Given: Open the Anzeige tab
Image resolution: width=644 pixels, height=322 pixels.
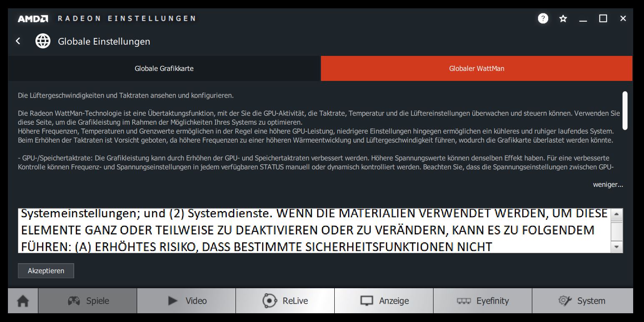Looking at the screenshot, I should point(384,301).
